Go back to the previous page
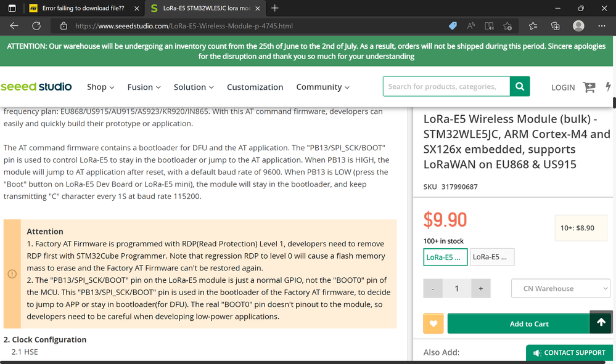This screenshot has height=364, width=616. pyautogui.click(x=14, y=26)
